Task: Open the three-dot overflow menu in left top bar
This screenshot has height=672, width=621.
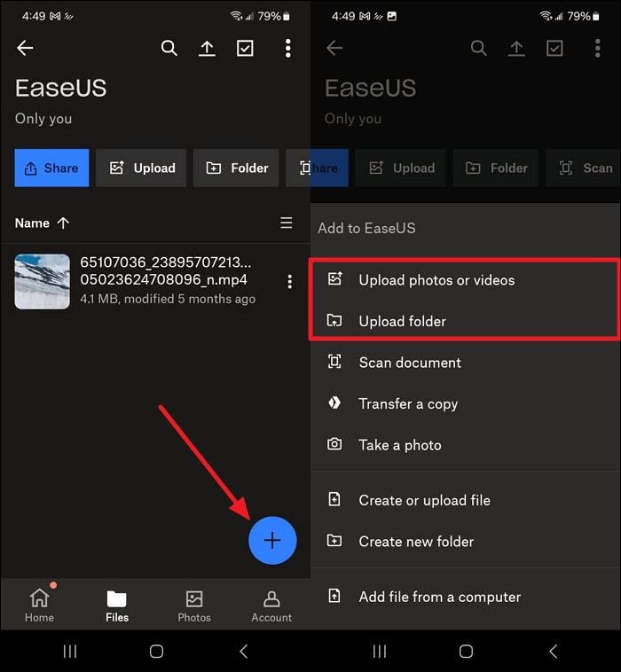Action: pos(287,49)
